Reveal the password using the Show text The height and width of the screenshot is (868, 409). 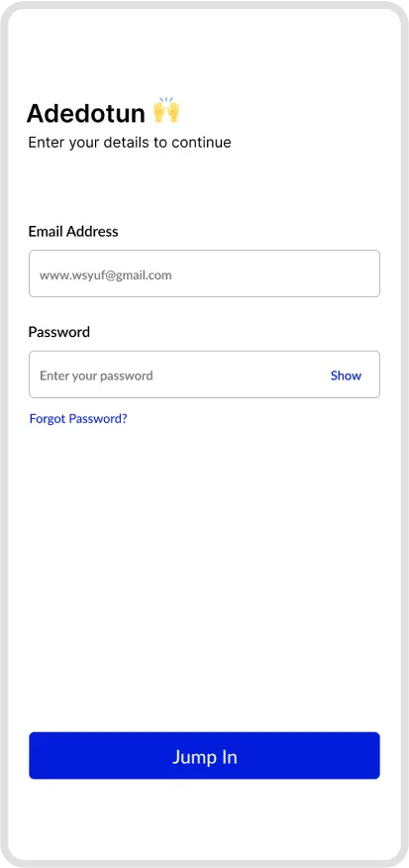346,376
